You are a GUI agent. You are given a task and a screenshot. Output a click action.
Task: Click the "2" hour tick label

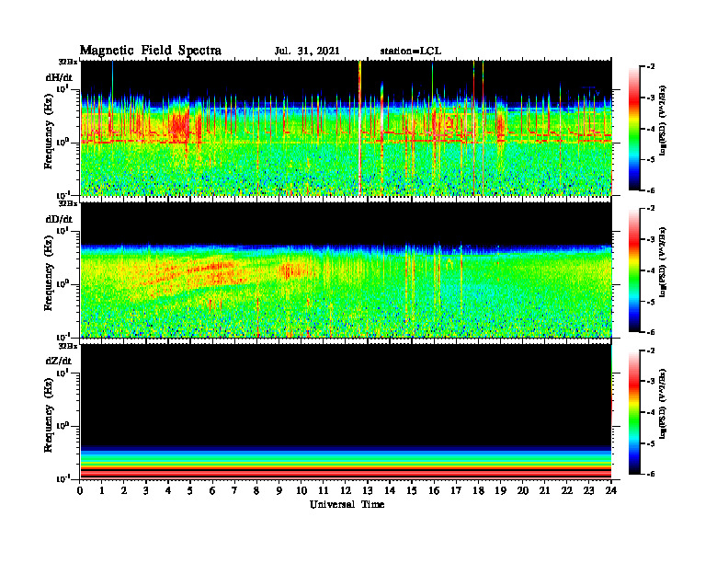(124, 490)
